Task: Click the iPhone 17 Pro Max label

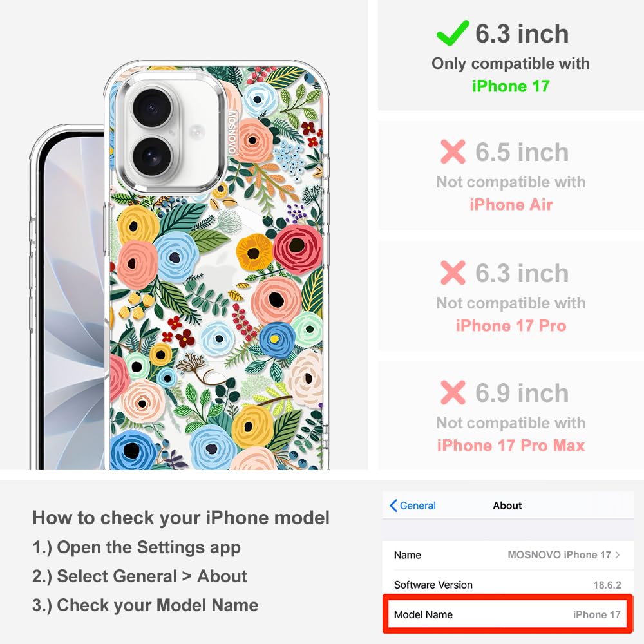Action: 511,445
